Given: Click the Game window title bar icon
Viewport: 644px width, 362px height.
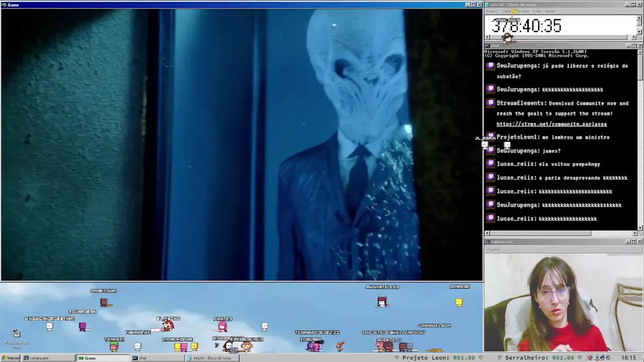Looking at the screenshot, I should (x=4, y=5).
